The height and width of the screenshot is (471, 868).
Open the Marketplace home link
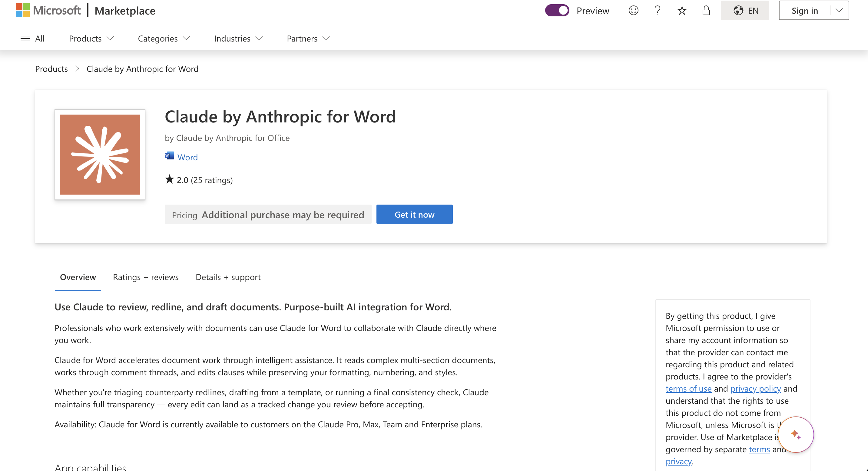pyautogui.click(x=125, y=11)
